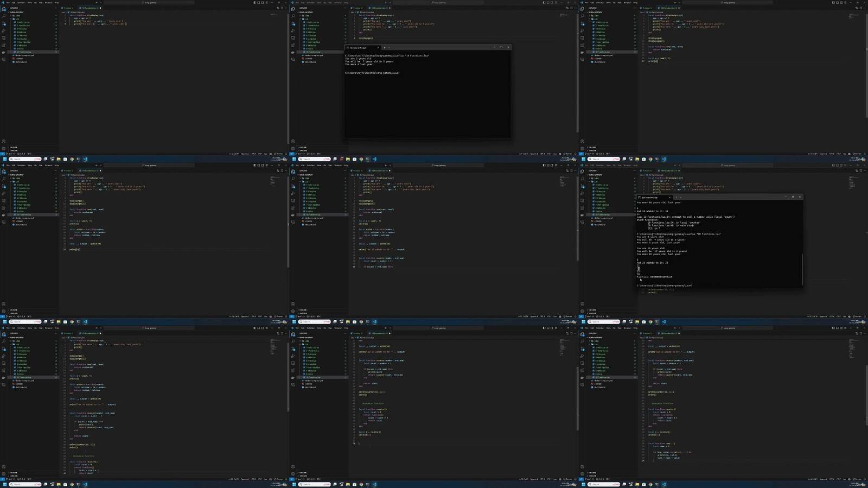Image resolution: width=868 pixels, height=488 pixels.
Task: Toggle secondary side bar in top-left frame's title bar
Action: (263, 3)
